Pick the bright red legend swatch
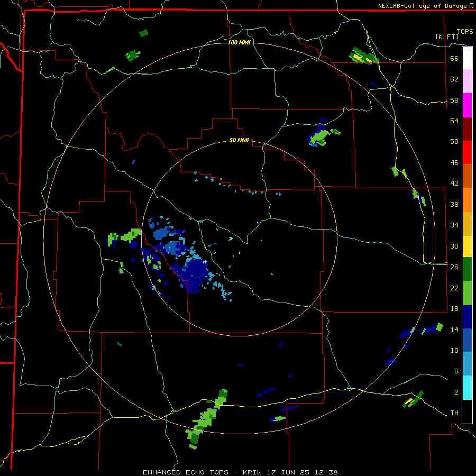Screen dimensions: 476x476 click(467, 152)
